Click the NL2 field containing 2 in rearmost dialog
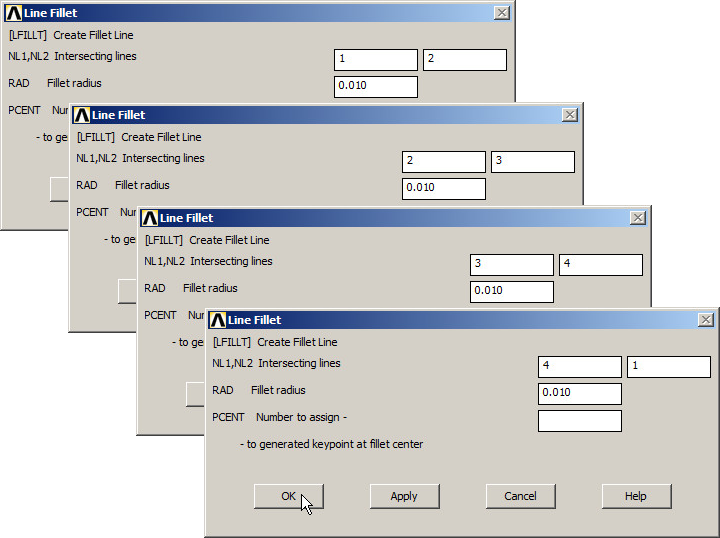The height and width of the screenshot is (538, 720). pos(464,60)
